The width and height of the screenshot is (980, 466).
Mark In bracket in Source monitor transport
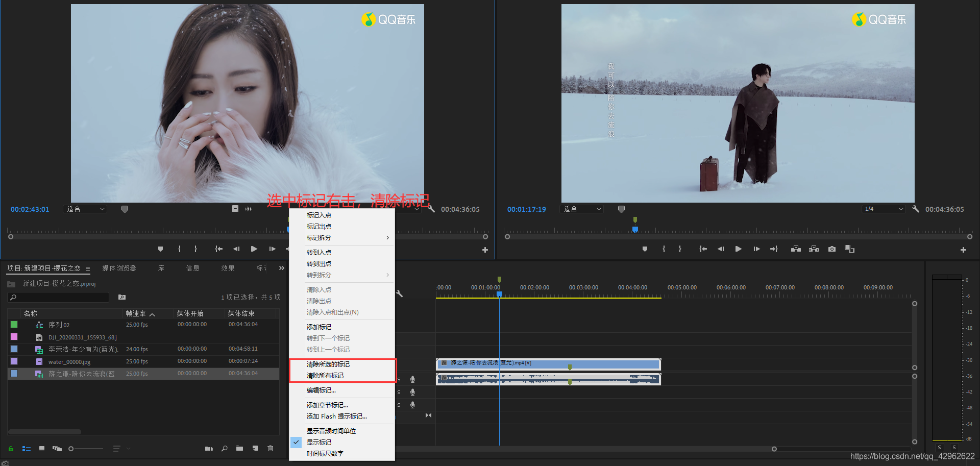click(179, 249)
